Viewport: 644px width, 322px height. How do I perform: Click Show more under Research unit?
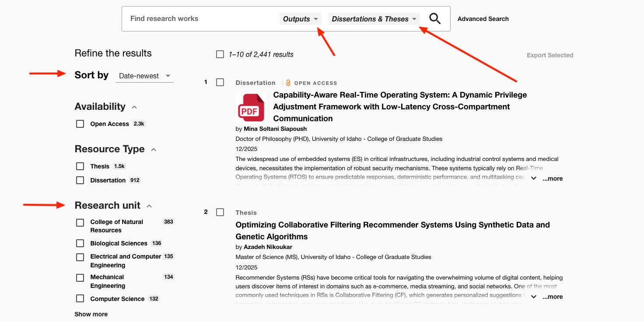pos(91,314)
